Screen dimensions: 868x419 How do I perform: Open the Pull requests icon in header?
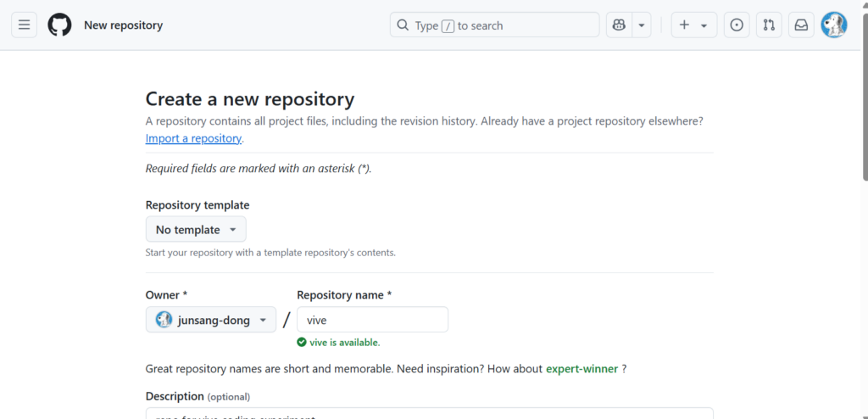tap(769, 25)
